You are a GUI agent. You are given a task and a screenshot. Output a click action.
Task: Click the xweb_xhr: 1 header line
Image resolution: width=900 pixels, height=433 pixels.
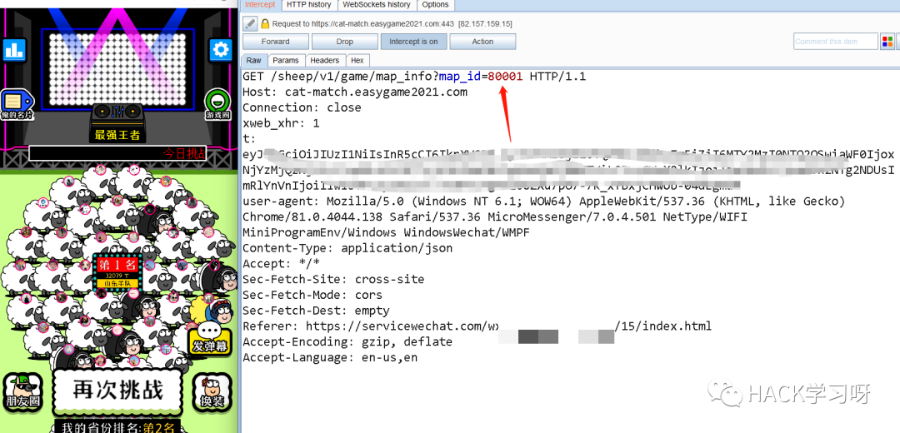tap(281, 123)
